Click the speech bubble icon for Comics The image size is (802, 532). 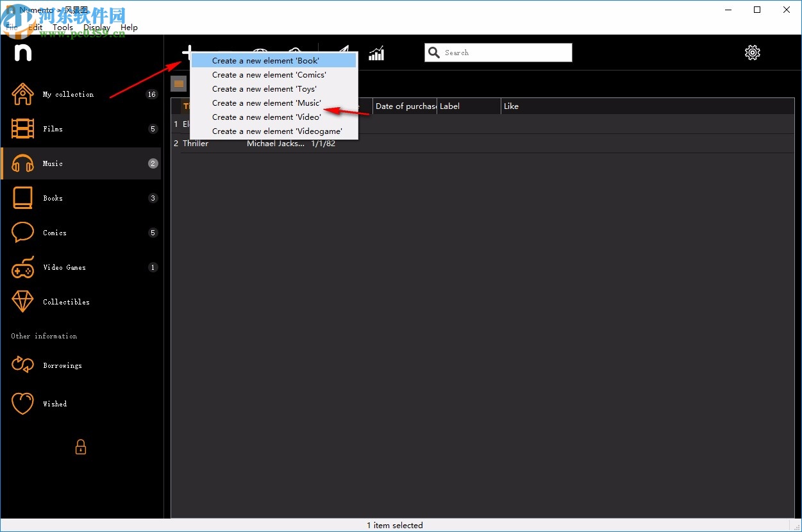tap(22, 232)
